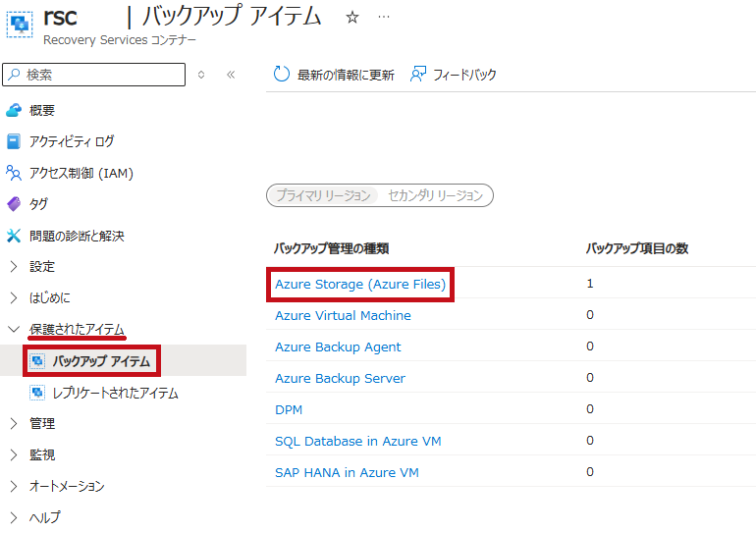Open 概要 in the sidebar menu
This screenshot has height=533, width=756.
click(42, 110)
